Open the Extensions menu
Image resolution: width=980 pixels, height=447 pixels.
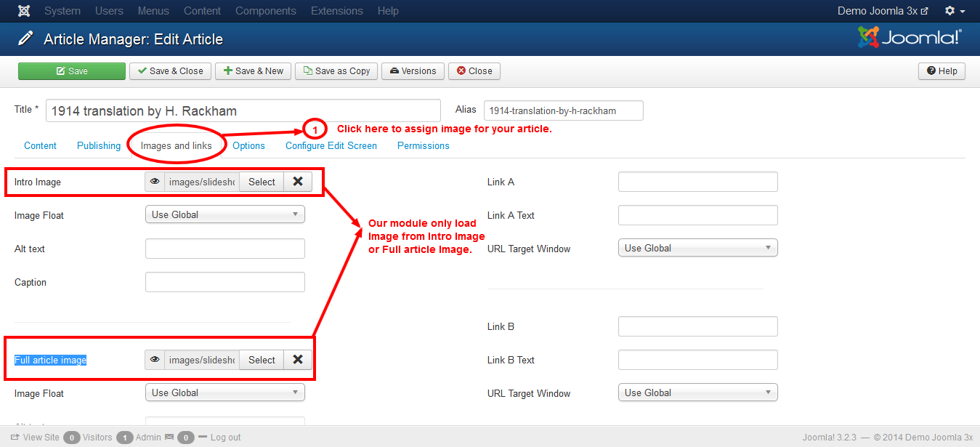(x=336, y=11)
